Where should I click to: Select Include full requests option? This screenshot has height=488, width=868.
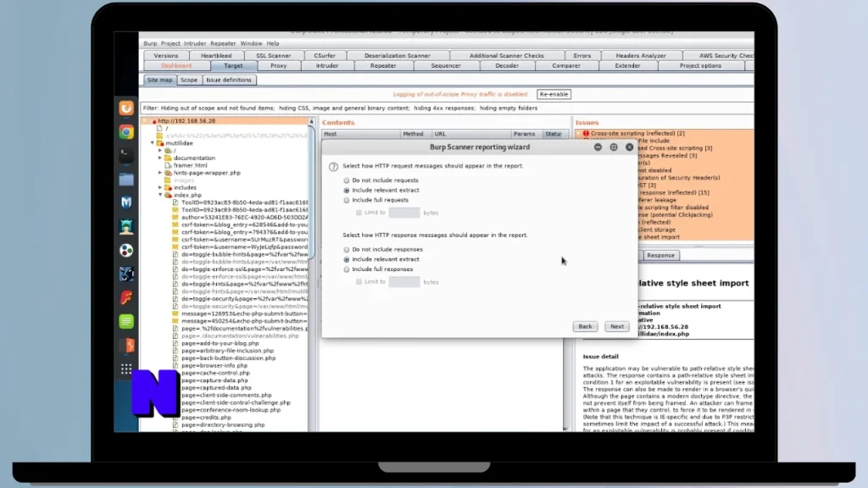pos(347,200)
